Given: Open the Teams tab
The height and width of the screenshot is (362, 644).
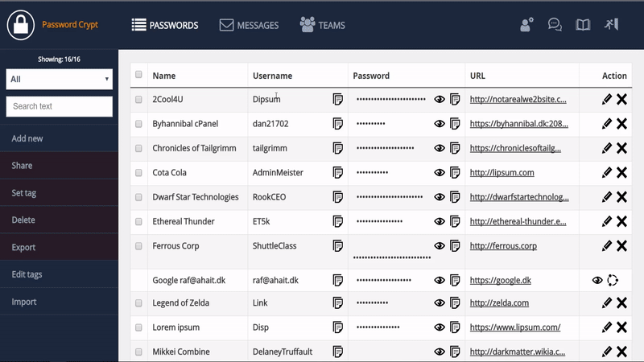Looking at the screenshot, I should coord(323,25).
